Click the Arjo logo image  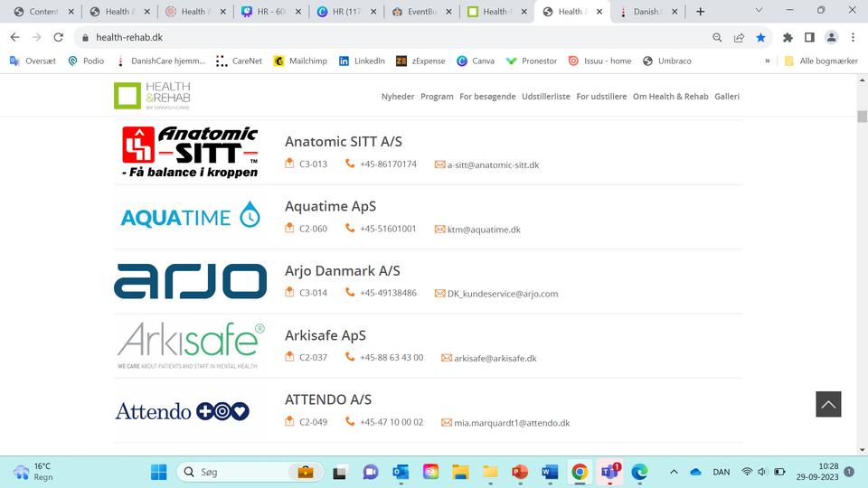tap(190, 281)
